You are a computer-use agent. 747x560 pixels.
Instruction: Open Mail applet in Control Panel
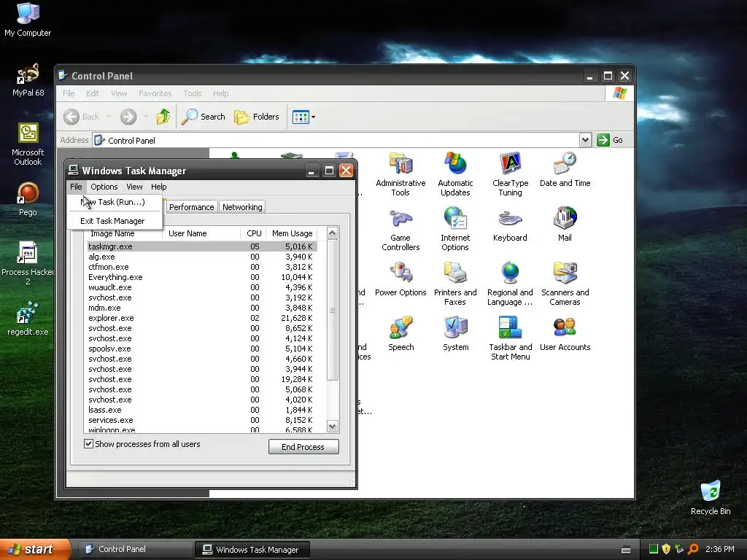pos(565,225)
